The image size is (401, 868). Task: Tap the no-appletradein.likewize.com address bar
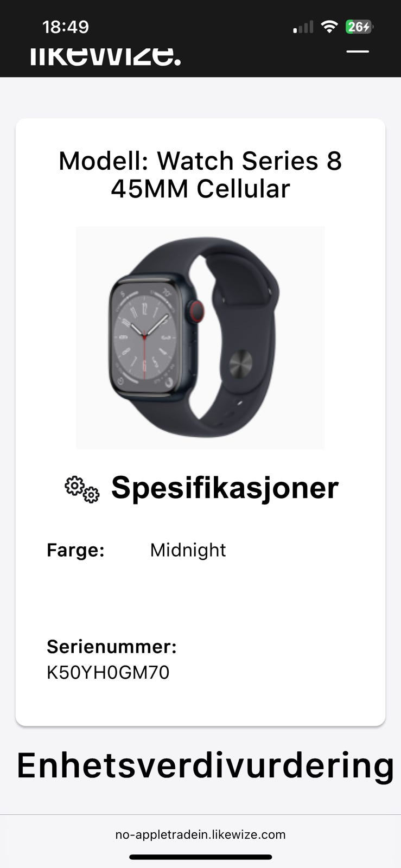coord(200,834)
